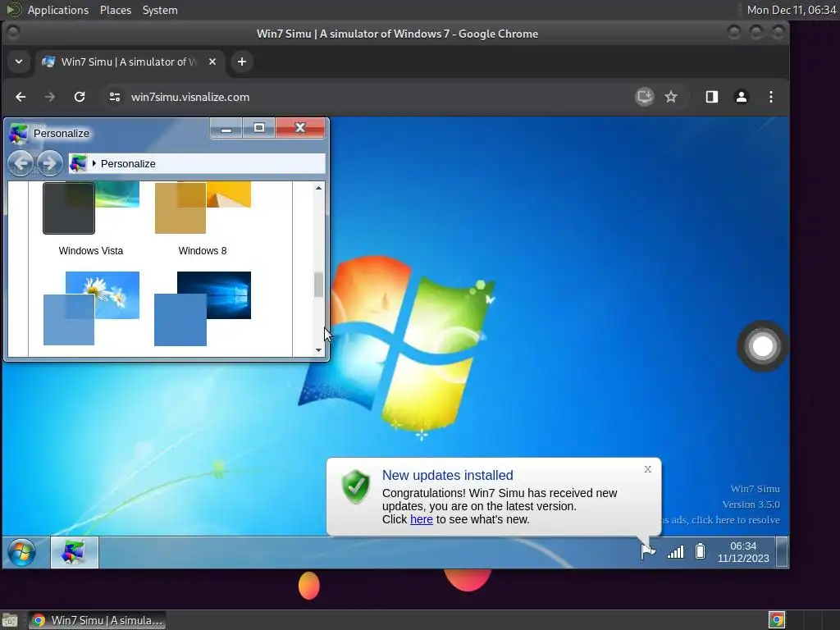Choose the Windows 10 style theme thumbnail
Screen dimensions: 840x630
coord(203,308)
